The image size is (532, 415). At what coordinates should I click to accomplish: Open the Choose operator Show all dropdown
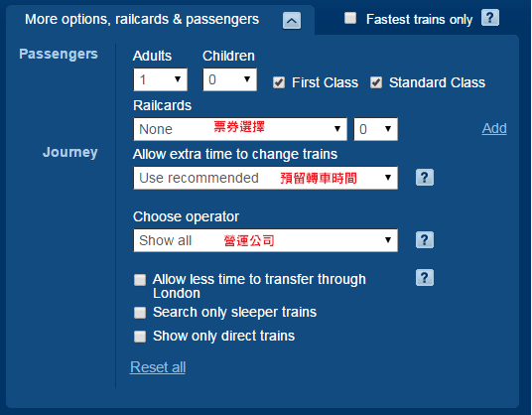[265, 240]
